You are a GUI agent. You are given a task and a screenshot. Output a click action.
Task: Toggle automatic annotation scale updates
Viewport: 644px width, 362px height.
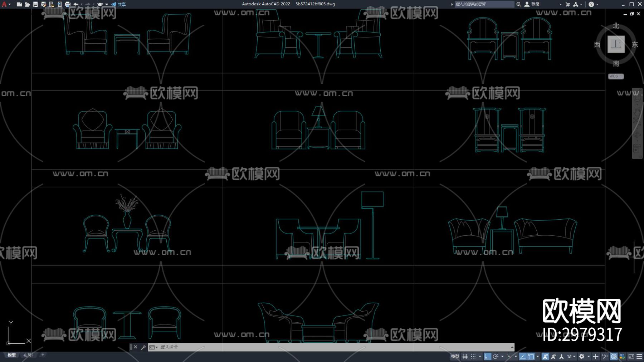coord(553,356)
